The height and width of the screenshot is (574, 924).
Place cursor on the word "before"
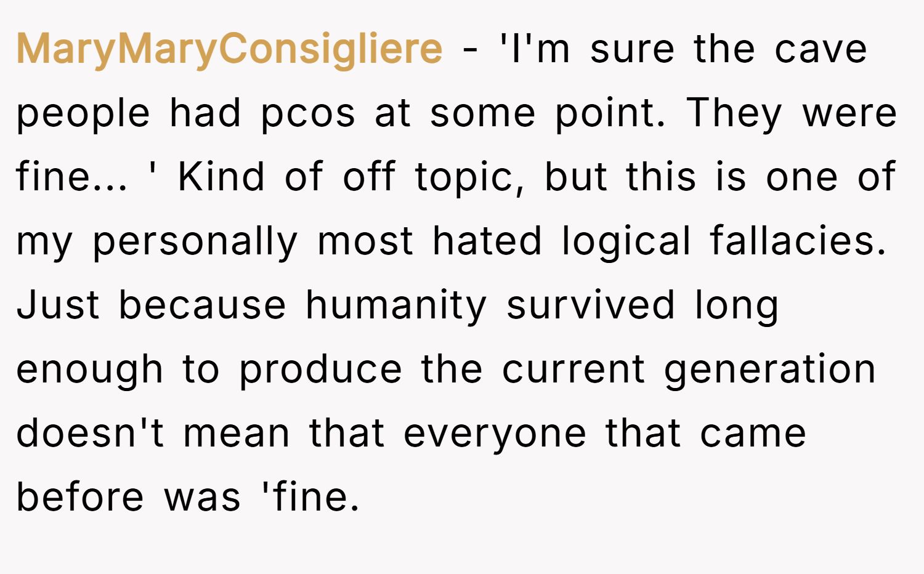click(80, 497)
